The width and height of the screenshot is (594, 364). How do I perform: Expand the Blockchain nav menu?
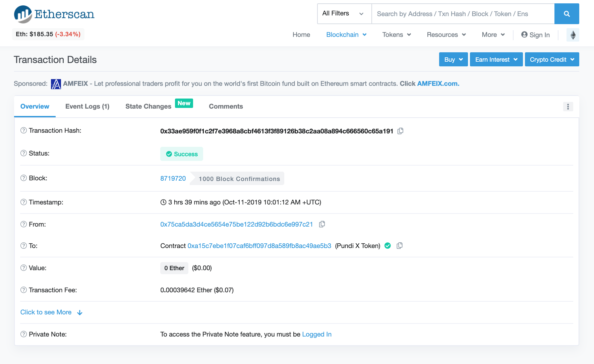346,35
